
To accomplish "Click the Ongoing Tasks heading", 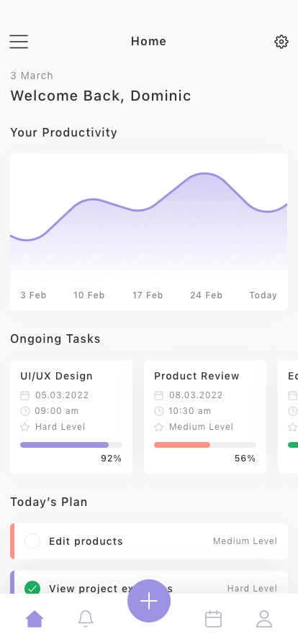I will tap(55, 339).
